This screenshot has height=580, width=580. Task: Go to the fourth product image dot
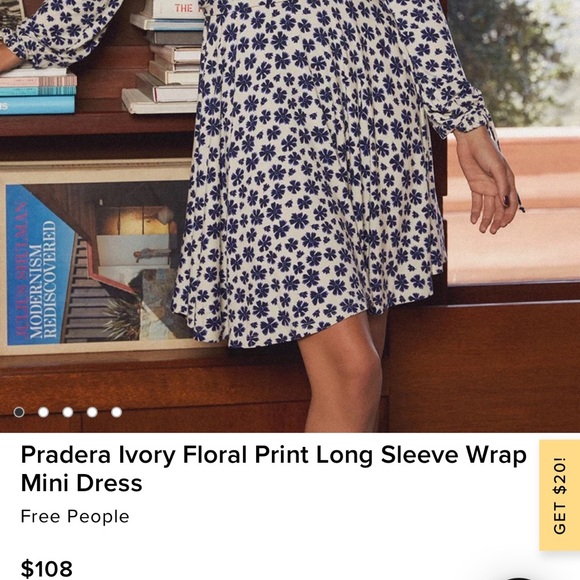click(92, 412)
